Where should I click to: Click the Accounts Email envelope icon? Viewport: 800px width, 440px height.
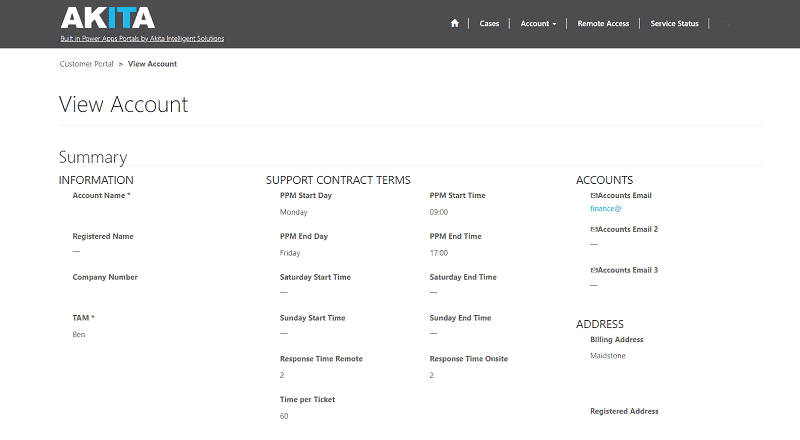[x=593, y=195]
